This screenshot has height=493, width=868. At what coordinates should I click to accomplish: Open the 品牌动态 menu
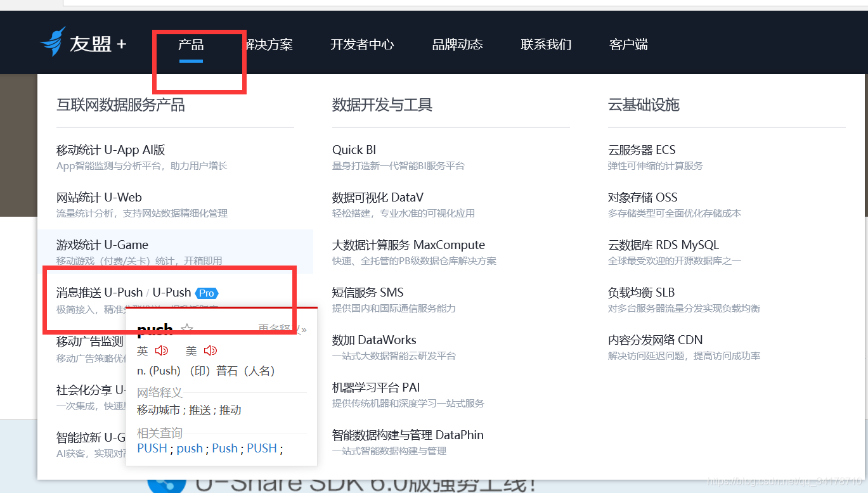pyautogui.click(x=457, y=44)
